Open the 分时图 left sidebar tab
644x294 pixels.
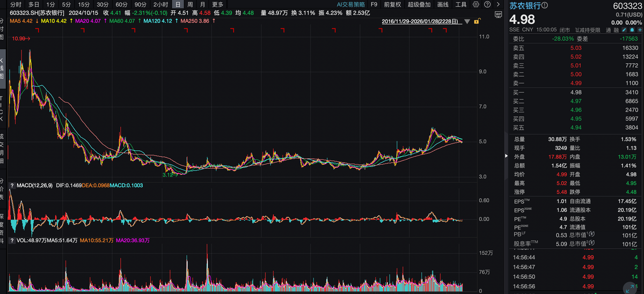[2, 30]
